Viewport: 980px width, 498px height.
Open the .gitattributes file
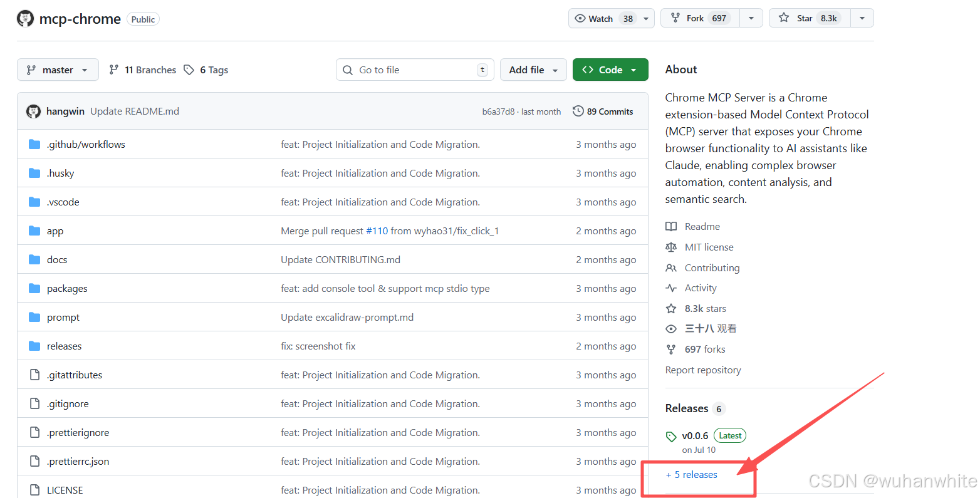75,375
